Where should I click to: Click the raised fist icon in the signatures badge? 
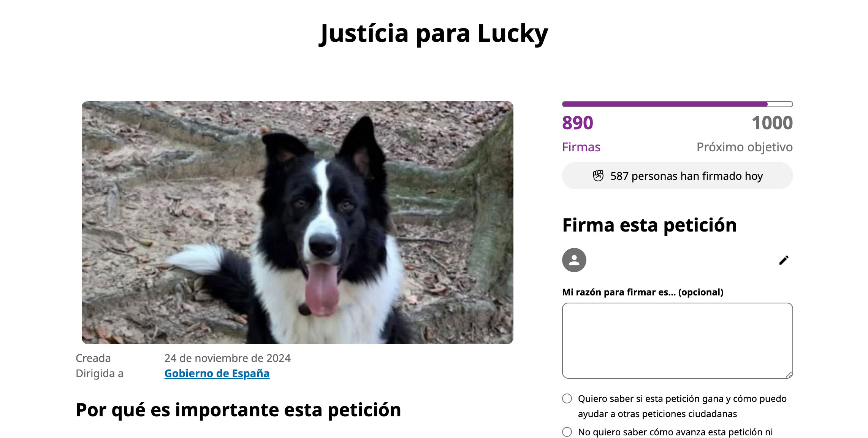(x=598, y=176)
